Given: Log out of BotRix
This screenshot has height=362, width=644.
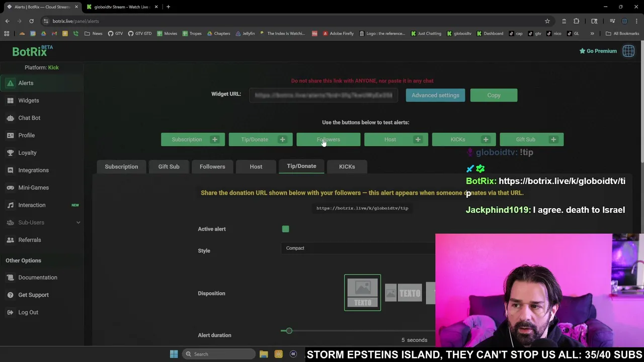Looking at the screenshot, I should [x=28, y=312].
